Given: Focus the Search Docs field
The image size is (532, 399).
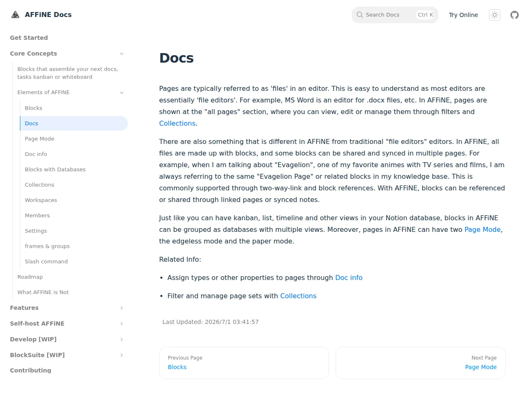Looking at the screenshot, I should 395,15.
